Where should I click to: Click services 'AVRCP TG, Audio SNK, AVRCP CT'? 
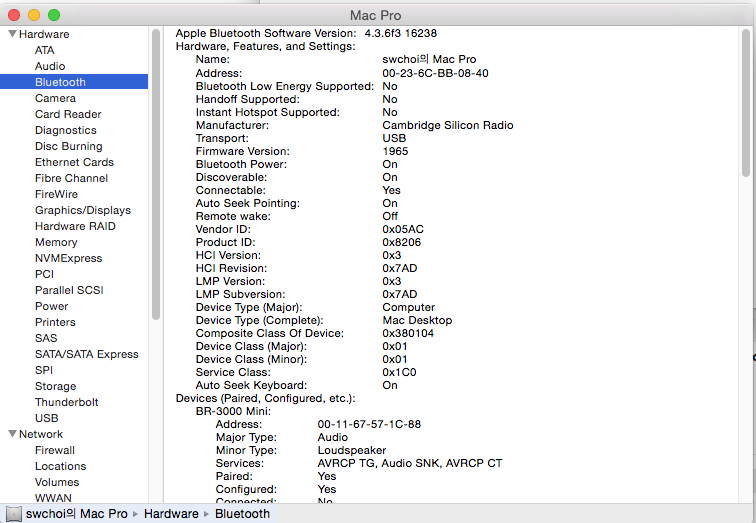click(x=410, y=463)
